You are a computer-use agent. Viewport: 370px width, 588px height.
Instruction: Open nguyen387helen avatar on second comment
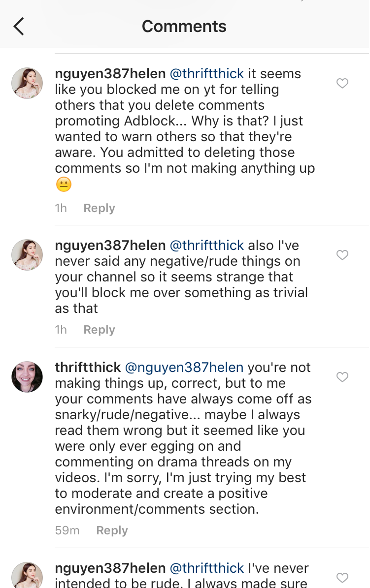[27, 255]
